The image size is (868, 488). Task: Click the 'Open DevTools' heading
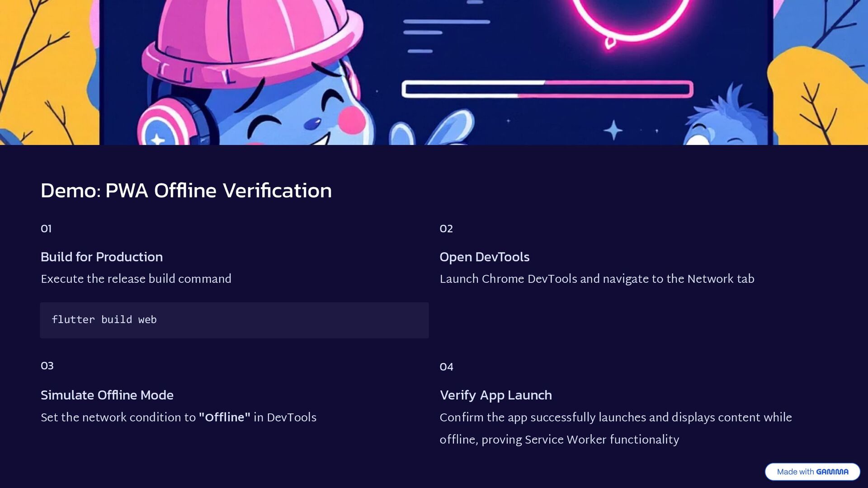[484, 257]
